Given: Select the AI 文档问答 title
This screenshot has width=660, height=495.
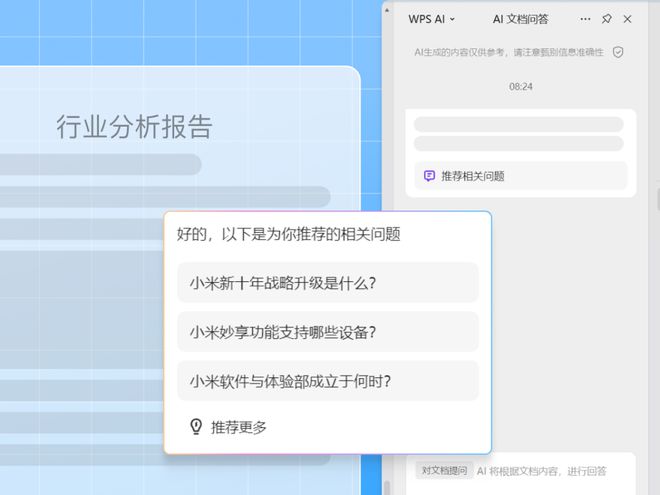Looking at the screenshot, I should pyautogui.click(x=520, y=19).
